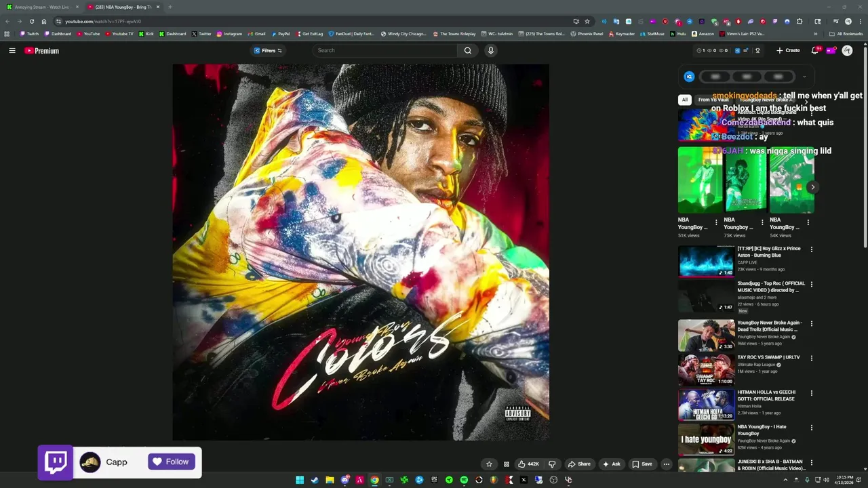Screen dimensions: 868x488
Task: Open HITMAN HOLLA vs GEECHI GOTTI title
Action: tap(767, 395)
